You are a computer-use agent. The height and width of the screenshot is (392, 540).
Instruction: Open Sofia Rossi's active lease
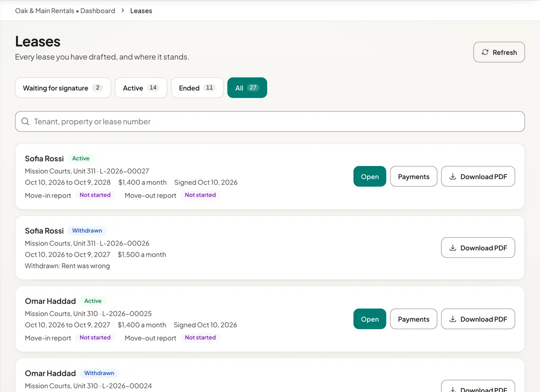pos(369,176)
